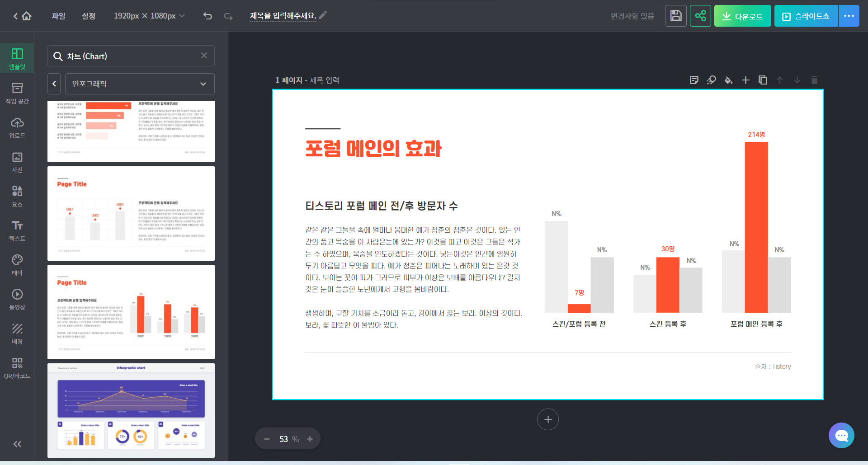This screenshot has width=868, height=465.
Task: Start the 슬라이드쇼 presentation
Action: [x=806, y=16]
